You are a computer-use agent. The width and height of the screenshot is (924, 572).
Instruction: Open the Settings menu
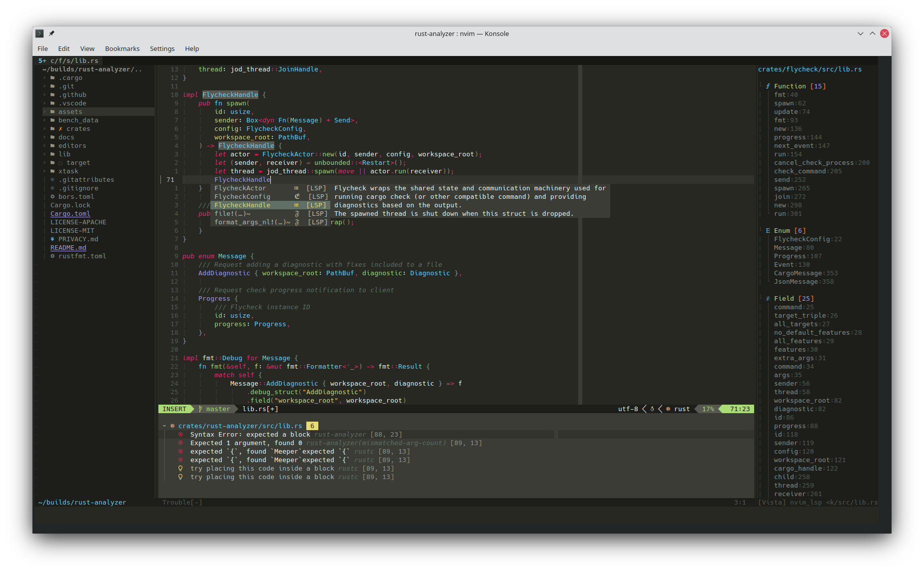click(x=162, y=48)
